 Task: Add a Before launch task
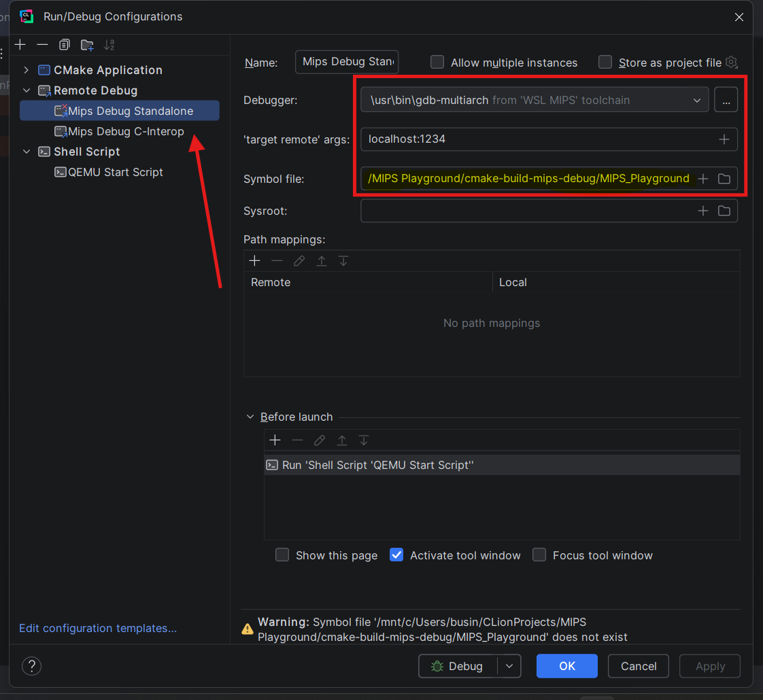pyautogui.click(x=275, y=440)
